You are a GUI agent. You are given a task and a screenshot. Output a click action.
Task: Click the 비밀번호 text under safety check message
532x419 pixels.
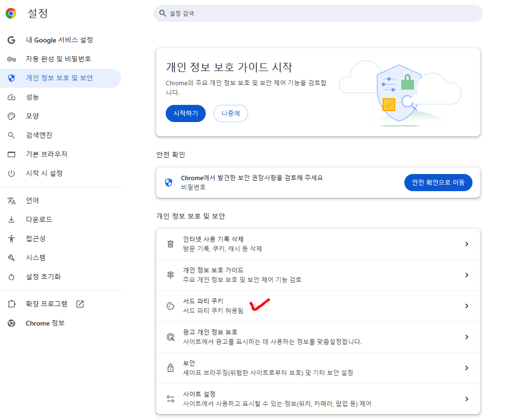[x=193, y=187]
